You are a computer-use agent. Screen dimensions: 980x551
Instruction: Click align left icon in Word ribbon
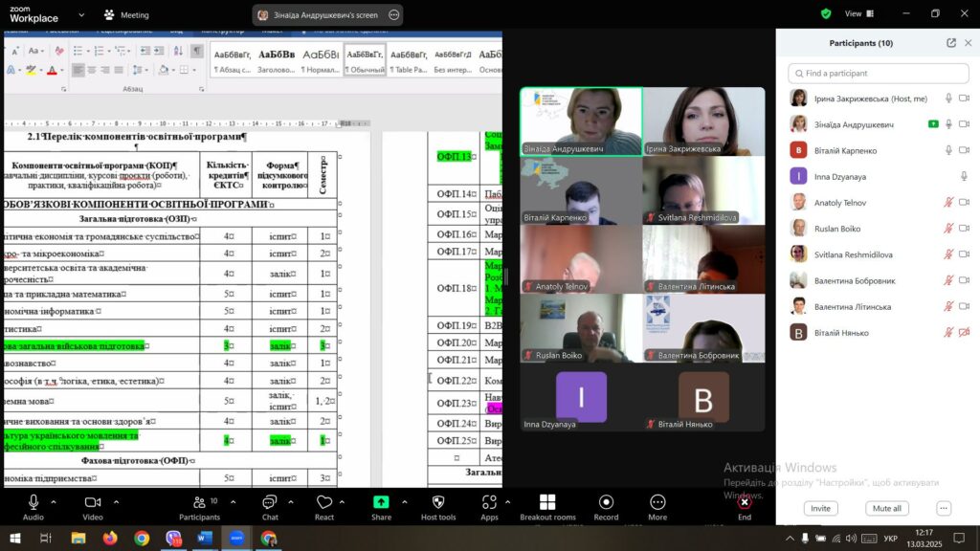[x=78, y=70]
